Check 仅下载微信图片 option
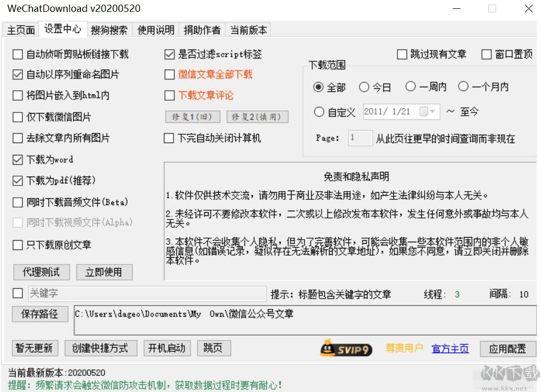The width and height of the screenshot is (541, 392). (17, 117)
